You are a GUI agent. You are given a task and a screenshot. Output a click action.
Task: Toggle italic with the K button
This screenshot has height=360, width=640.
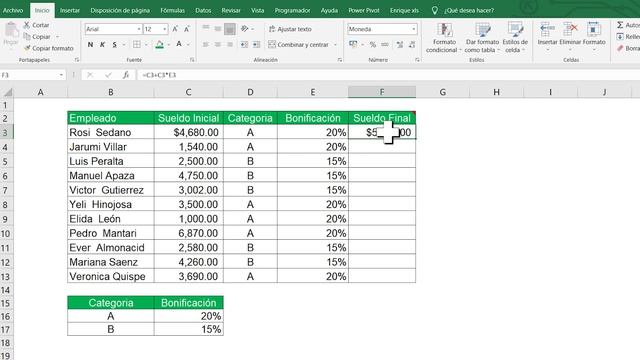coord(102,44)
